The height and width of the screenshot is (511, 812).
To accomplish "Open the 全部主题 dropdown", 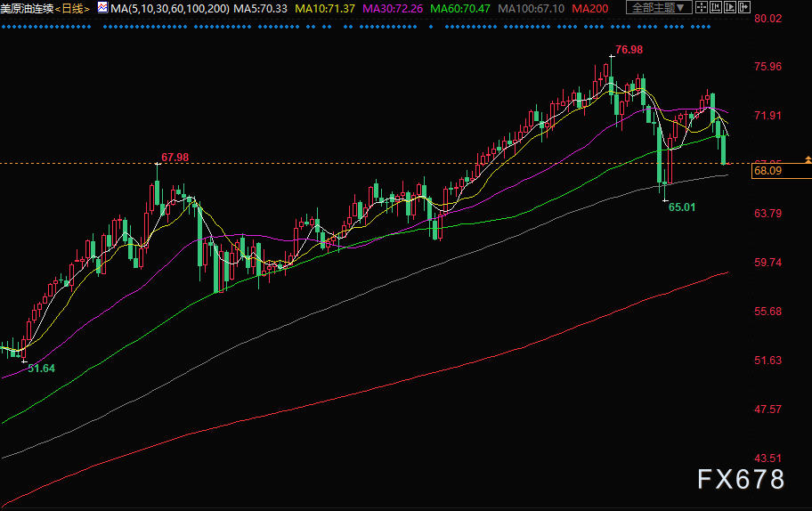I will [659, 7].
